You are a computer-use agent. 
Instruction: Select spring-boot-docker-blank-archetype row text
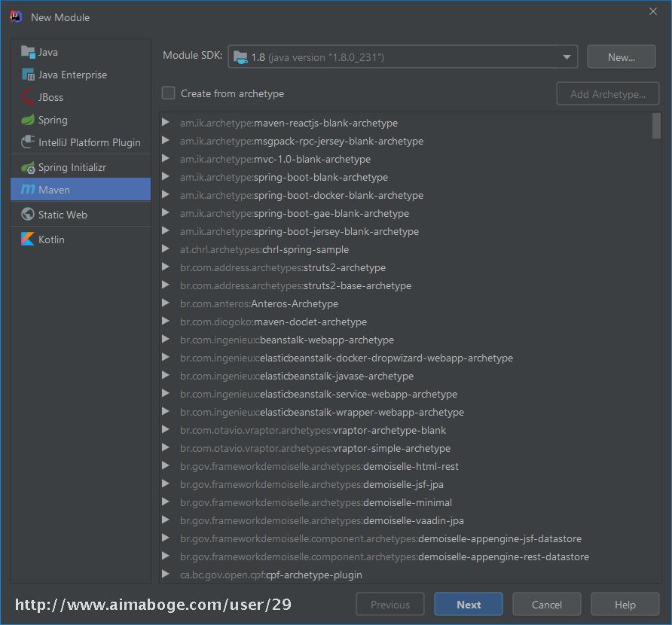pos(301,195)
